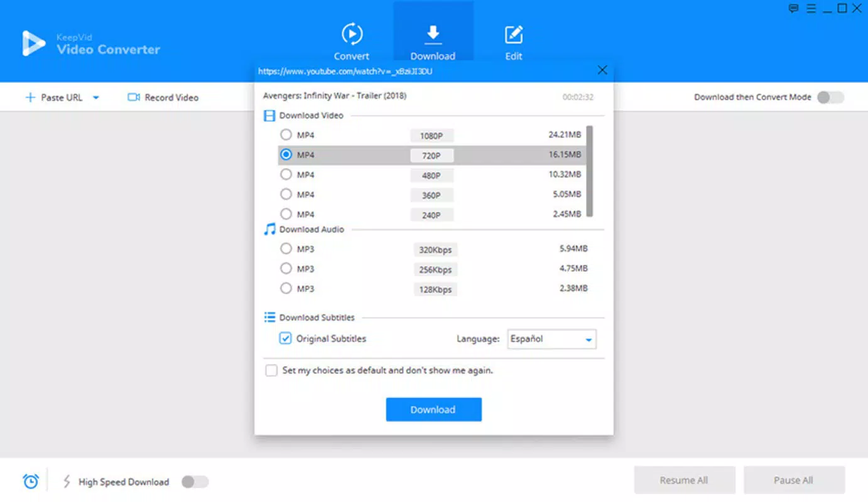Screen dimensions: 868x502
Task: Check Set my choices as default box
Action: (x=271, y=370)
